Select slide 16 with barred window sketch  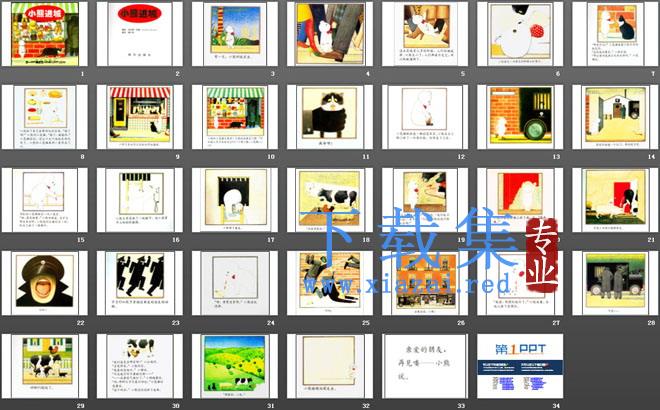140,200
